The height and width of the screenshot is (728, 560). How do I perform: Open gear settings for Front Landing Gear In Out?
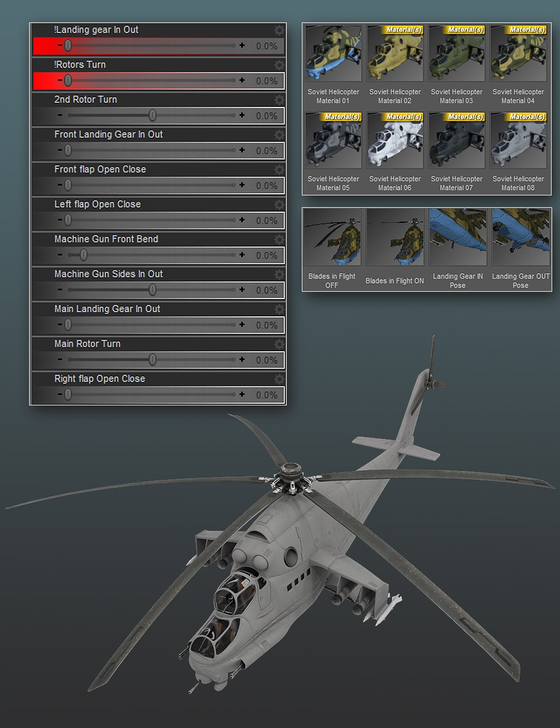pyautogui.click(x=278, y=135)
